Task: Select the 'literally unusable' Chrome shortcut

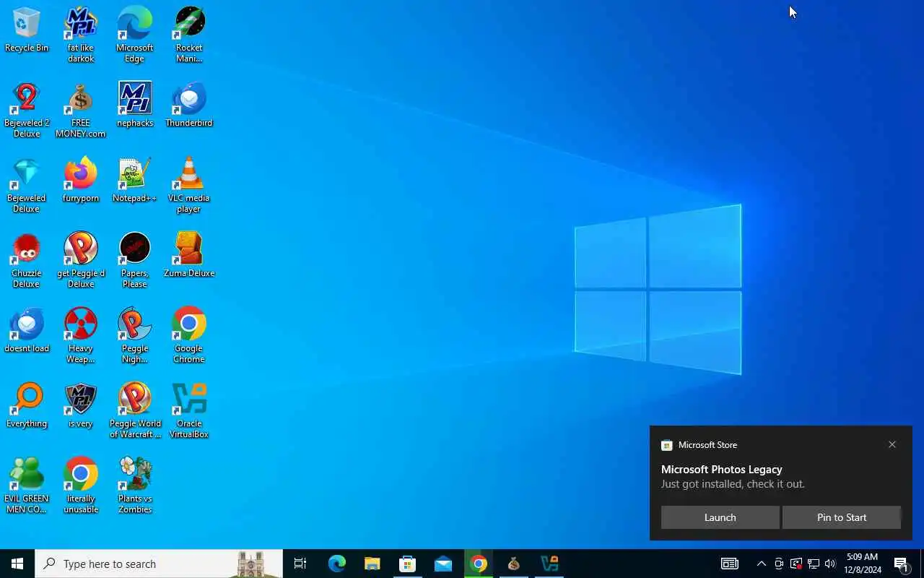Action: 81,486
